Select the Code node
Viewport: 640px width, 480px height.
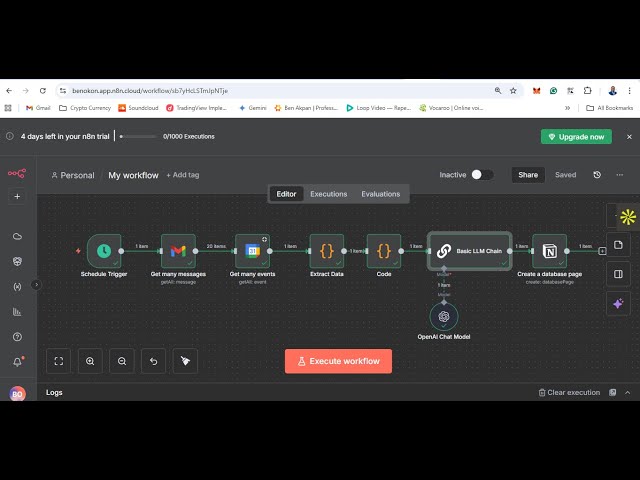[x=384, y=251]
